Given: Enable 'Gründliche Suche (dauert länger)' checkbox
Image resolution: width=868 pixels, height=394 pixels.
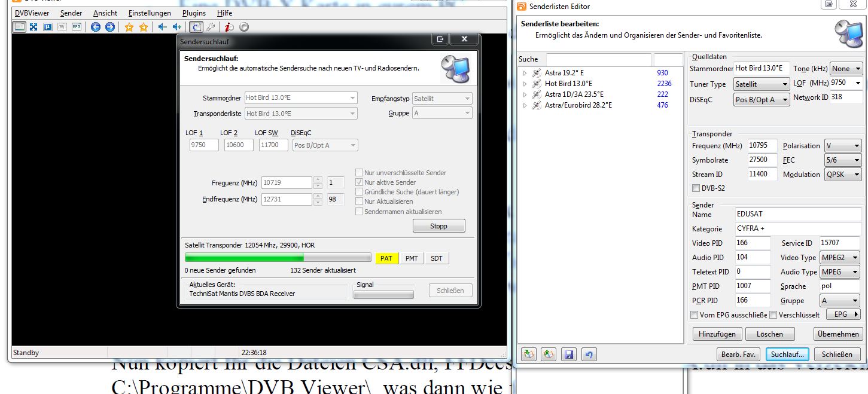Looking at the screenshot, I should pyautogui.click(x=359, y=192).
